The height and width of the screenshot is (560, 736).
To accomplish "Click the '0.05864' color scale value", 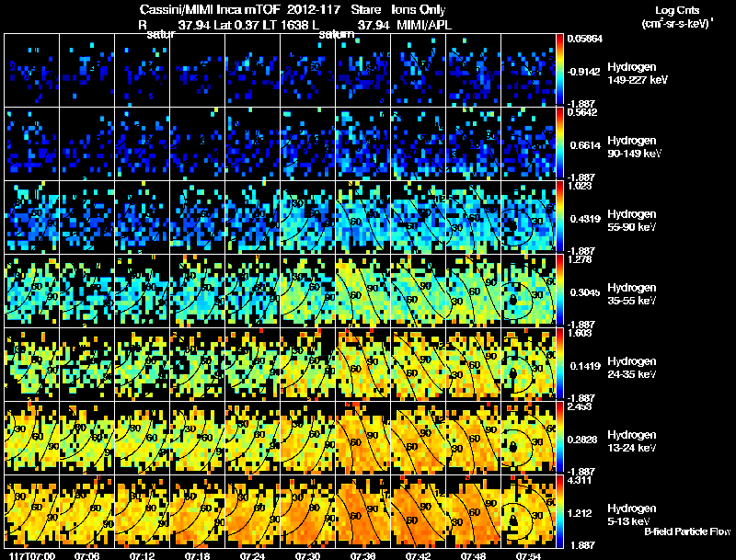I will (585, 39).
